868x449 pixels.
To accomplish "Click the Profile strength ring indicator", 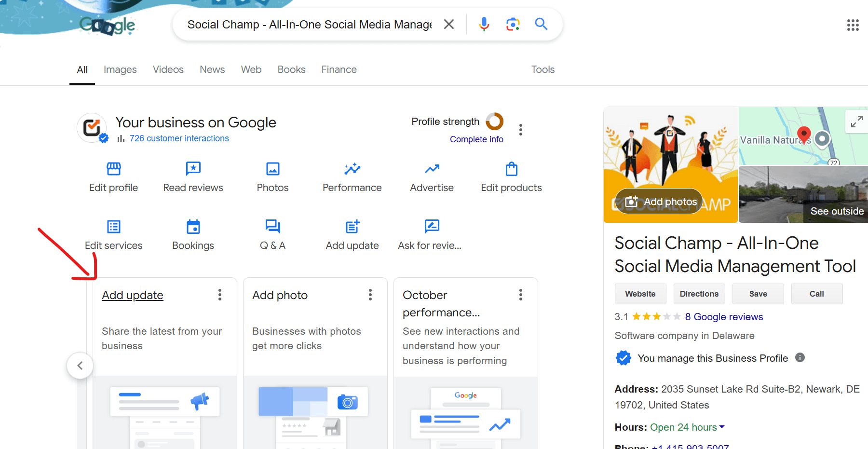I will 494,122.
